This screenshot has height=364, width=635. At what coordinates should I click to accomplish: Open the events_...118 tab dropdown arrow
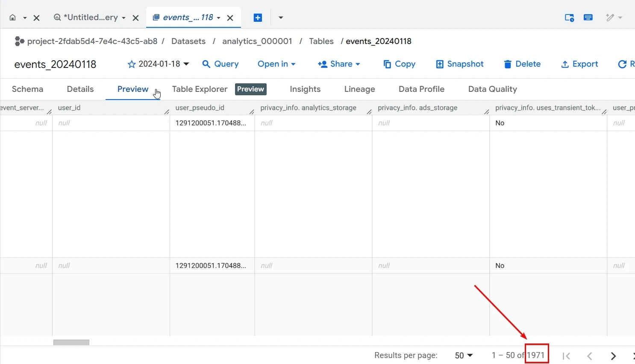pyautogui.click(x=219, y=18)
